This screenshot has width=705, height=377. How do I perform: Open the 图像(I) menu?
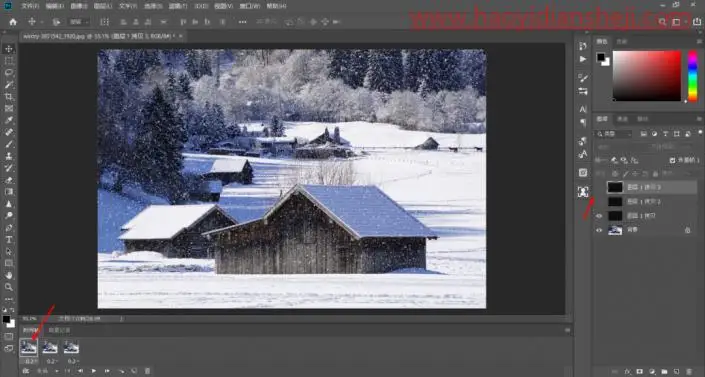tap(78, 6)
